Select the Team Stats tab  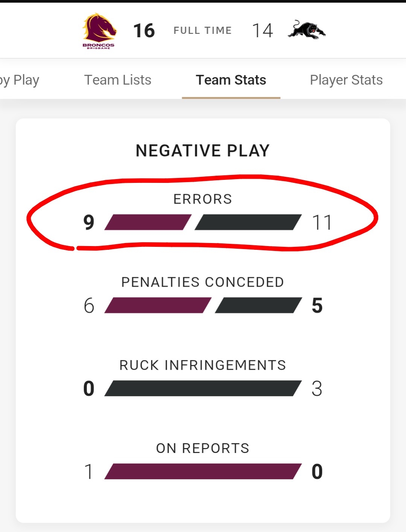[x=231, y=80]
